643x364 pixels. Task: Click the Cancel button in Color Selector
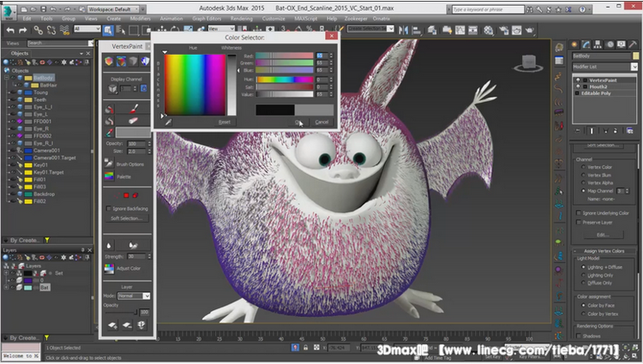321,122
